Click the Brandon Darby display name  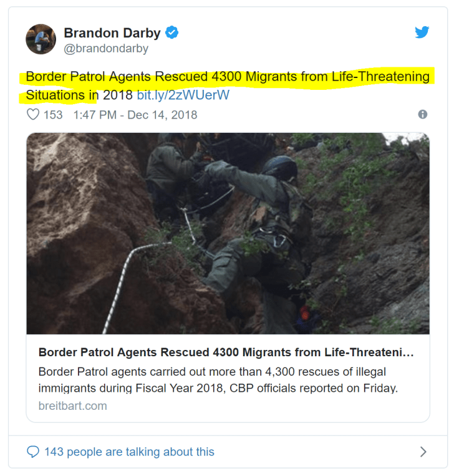click(x=112, y=33)
